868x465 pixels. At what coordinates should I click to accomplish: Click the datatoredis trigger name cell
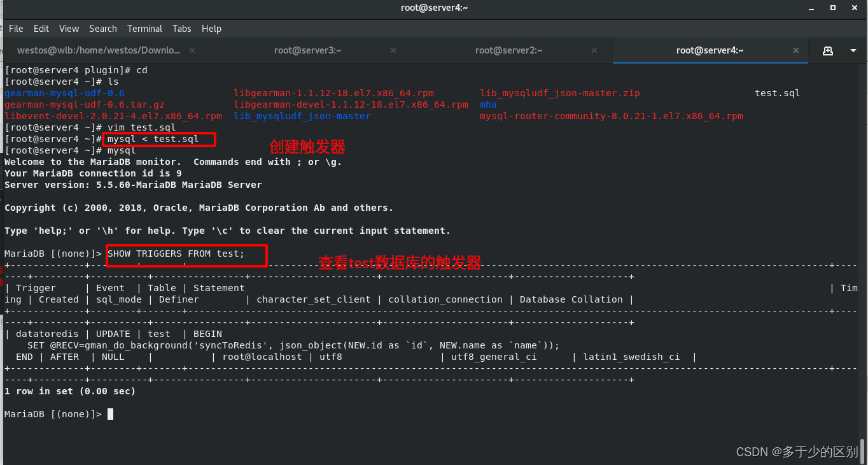[x=47, y=334]
